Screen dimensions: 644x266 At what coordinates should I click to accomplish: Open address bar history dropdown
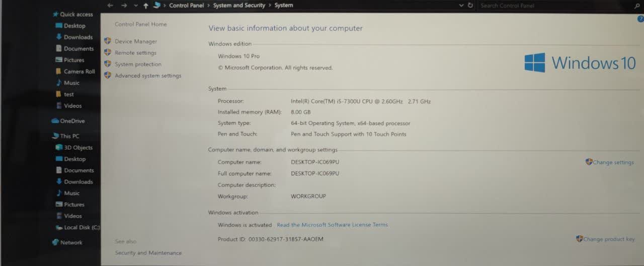tap(461, 6)
